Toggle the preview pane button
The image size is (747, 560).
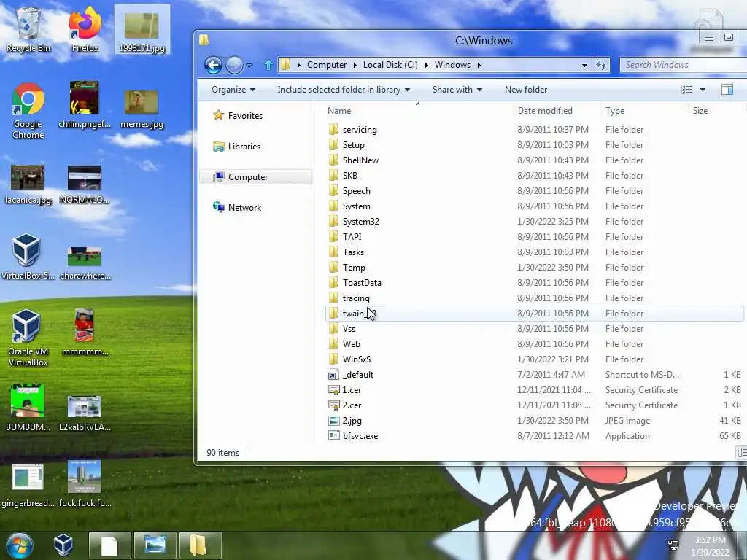pos(727,90)
